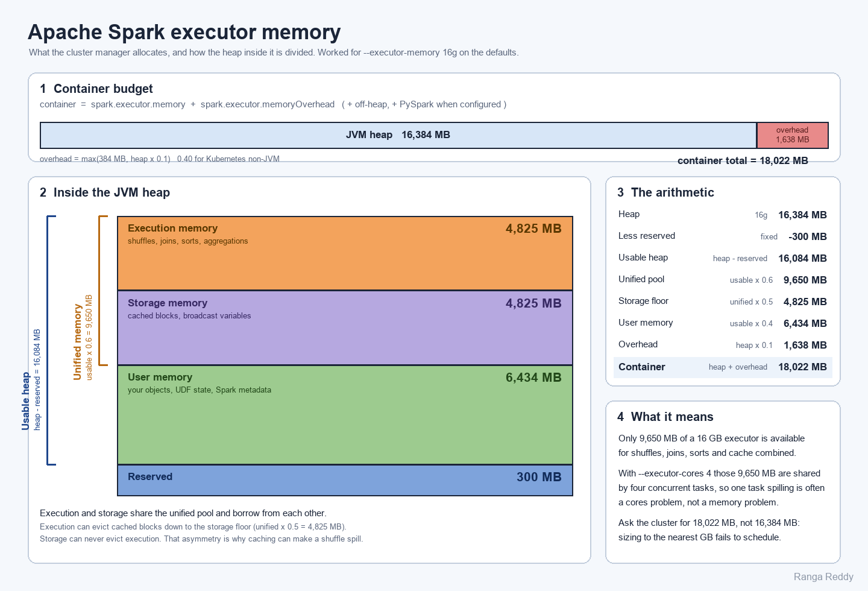
Task: Click the Storage memory 4,825 MB value
Action: (x=533, y=303)
